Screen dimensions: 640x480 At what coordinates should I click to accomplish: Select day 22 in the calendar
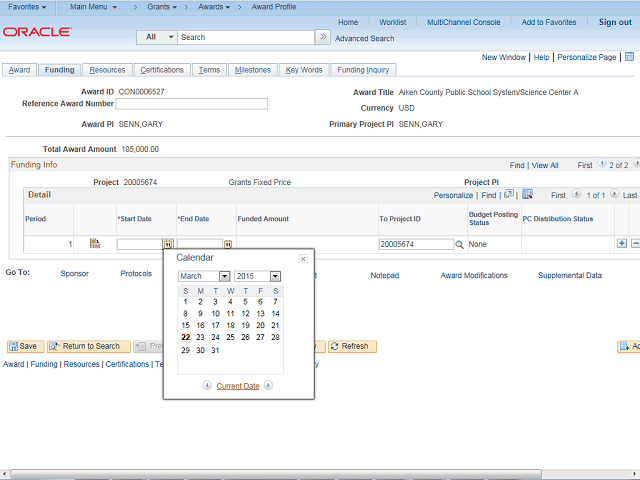pyautogui.click(x=186, y=337)
